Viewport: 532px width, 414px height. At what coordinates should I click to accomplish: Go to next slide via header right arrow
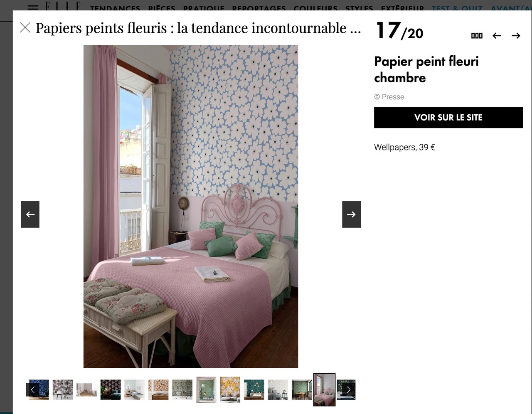pos(516,36)
